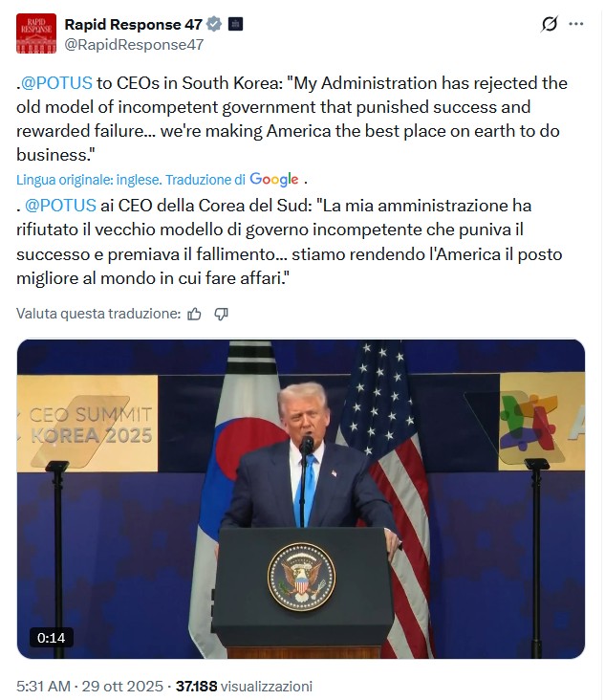Click the 37.188 visualizzazioni view count

click(243, 686)
